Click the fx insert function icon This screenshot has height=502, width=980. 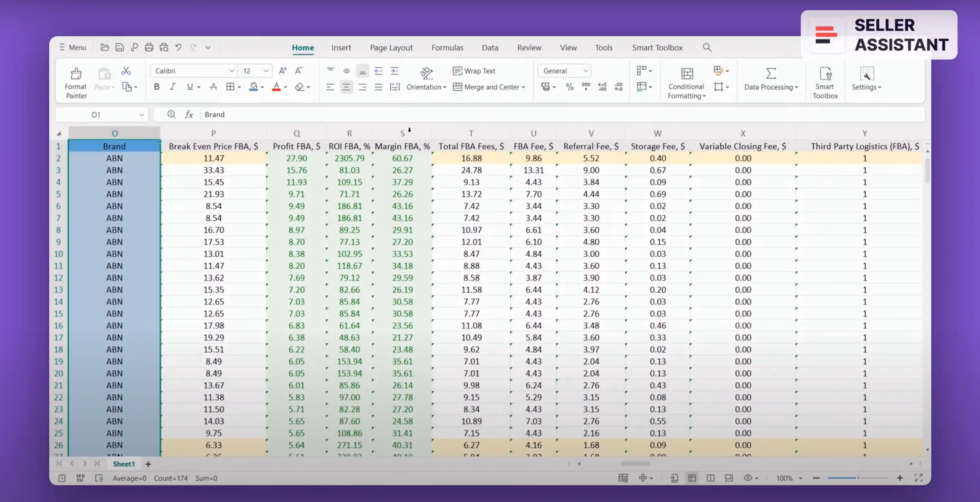[x=189, y=114]
